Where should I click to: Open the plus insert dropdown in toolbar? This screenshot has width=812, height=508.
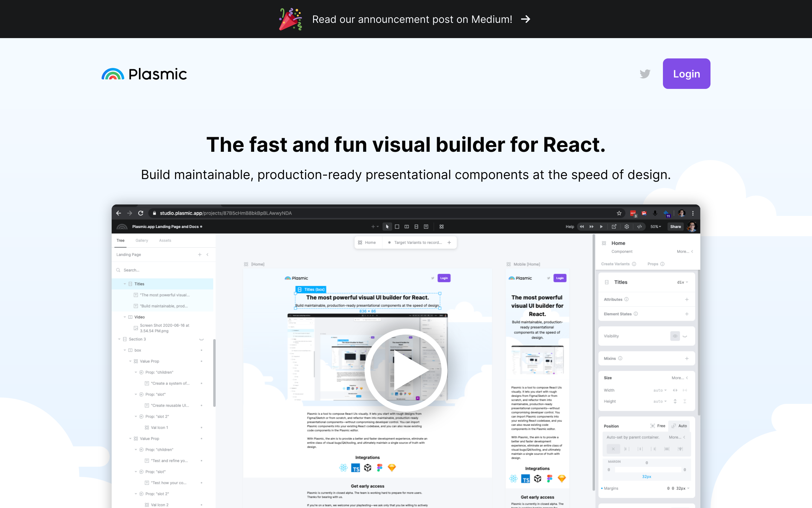pyautogui.click(x=375, y=227)
